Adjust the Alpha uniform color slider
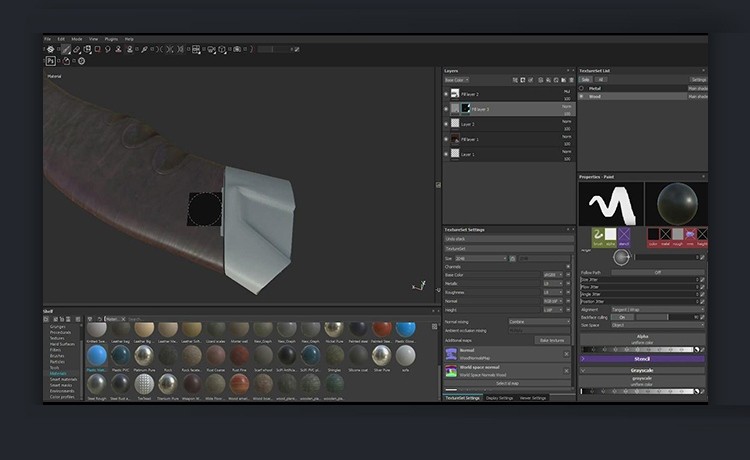The width and height of the screenshot is (750, 460). (637, 350)
